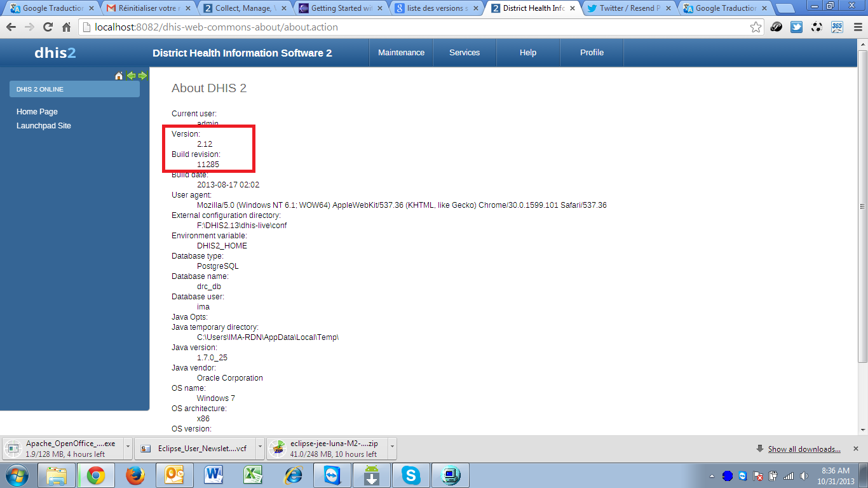This screenshot has width=868, height=488.
Task: Switch to the Collect, Manage tab
Action: coord(245,8)
